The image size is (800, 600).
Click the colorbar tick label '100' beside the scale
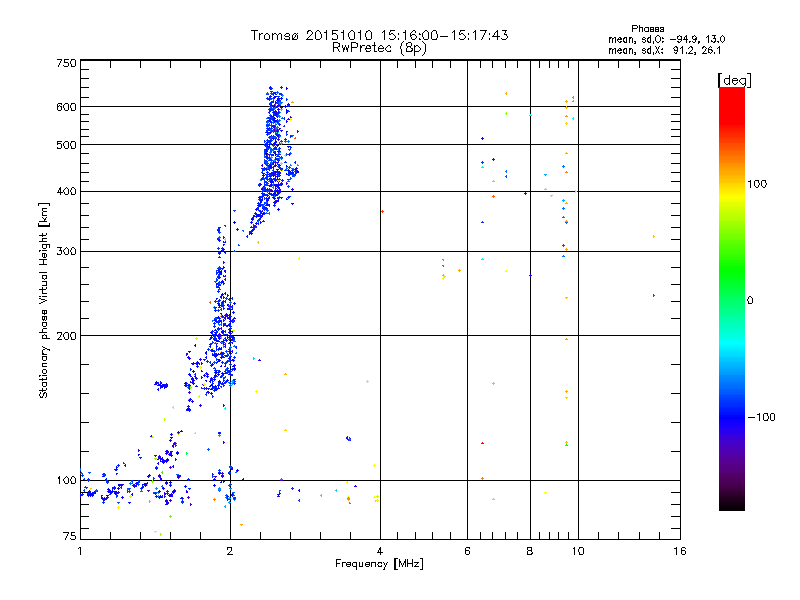pyautogui.click(x=757, y=184)
